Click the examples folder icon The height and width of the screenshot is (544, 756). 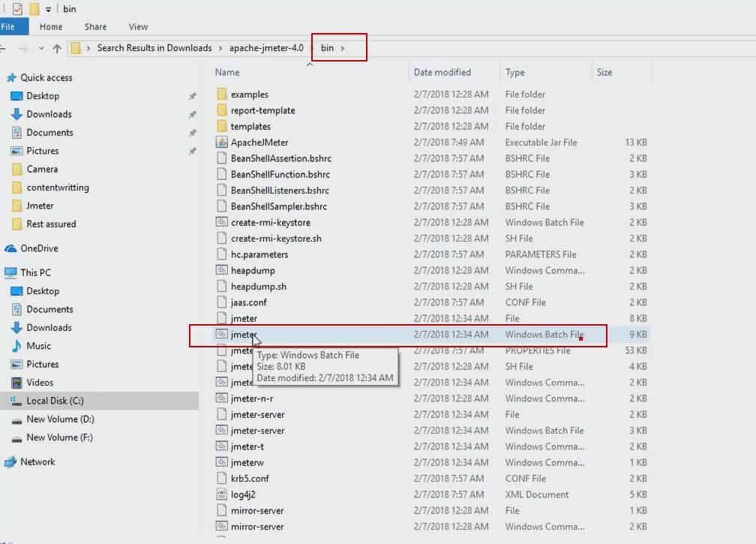(221, 94)
